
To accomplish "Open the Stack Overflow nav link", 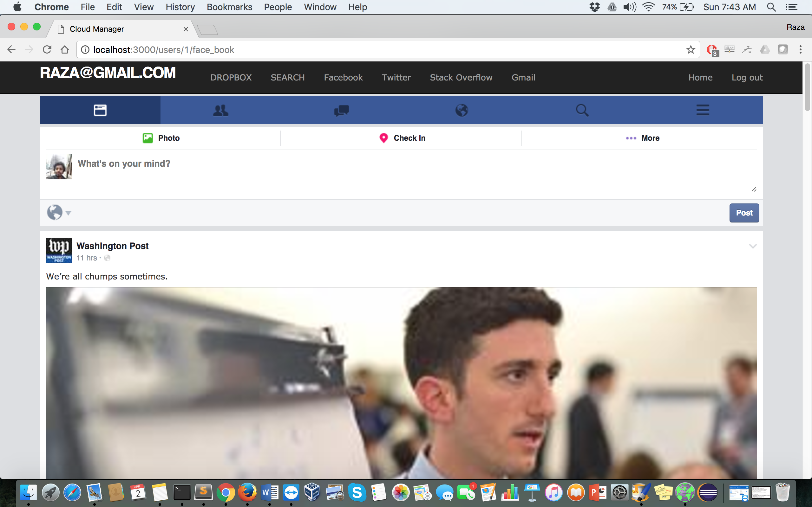I will tap(461, 77).
